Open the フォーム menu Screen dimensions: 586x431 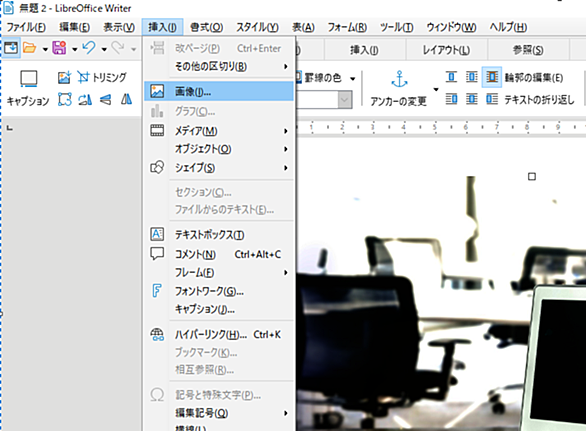click(347, 27)
